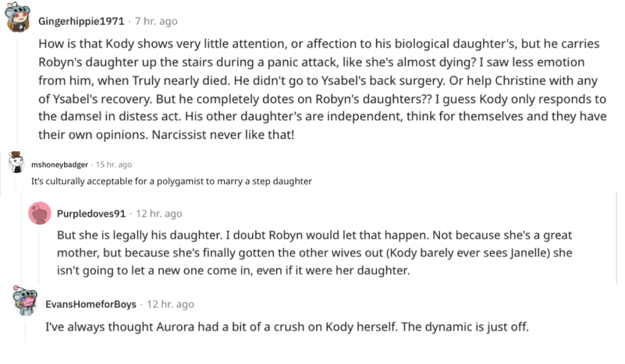The image size is (625, 364).
Task: Open Gingerhippie1971's user profile link
Action: (81, 21)
